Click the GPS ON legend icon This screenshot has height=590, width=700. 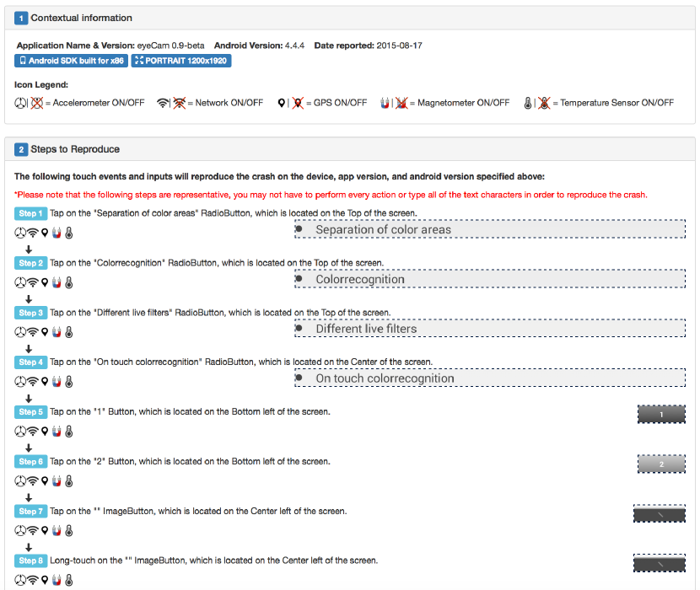point(282,103)
